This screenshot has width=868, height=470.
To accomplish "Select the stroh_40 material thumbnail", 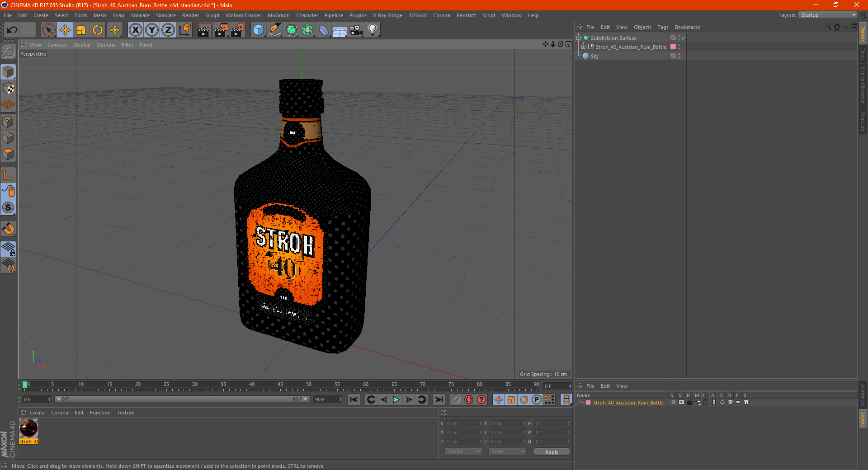I will point(28,428).
